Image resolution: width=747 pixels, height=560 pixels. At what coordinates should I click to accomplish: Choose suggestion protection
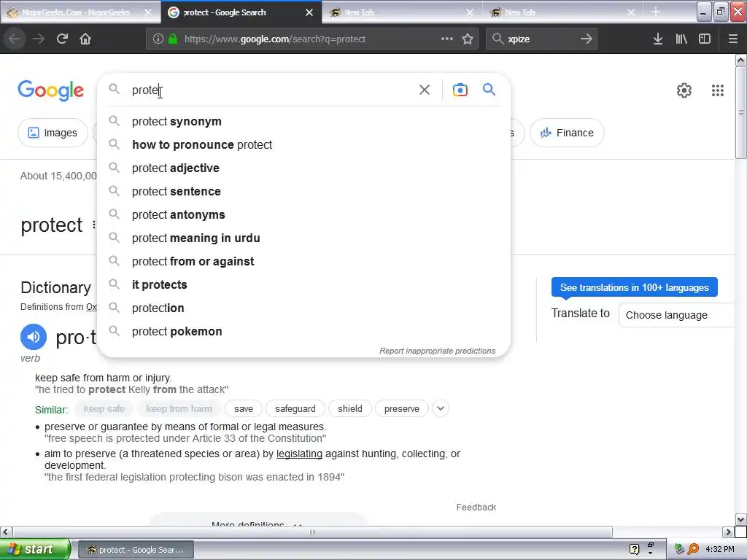[x=303, y=308]
